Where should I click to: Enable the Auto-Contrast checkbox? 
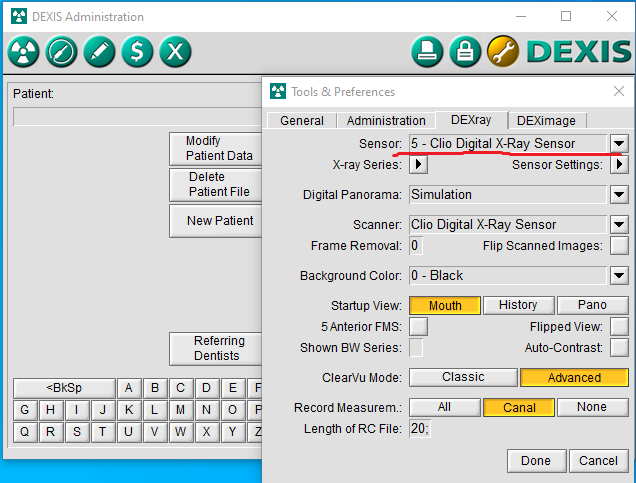619,348
